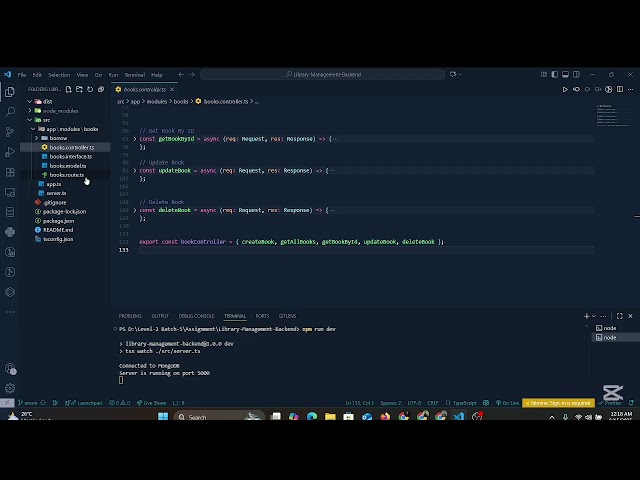Collapse the app\modules\books folder

coord(33,129)
